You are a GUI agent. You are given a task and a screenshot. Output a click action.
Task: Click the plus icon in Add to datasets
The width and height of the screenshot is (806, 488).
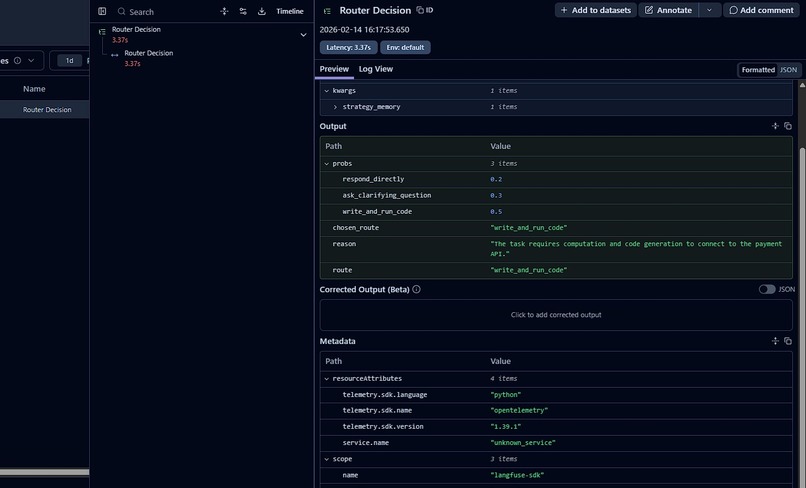coord(564,10)
